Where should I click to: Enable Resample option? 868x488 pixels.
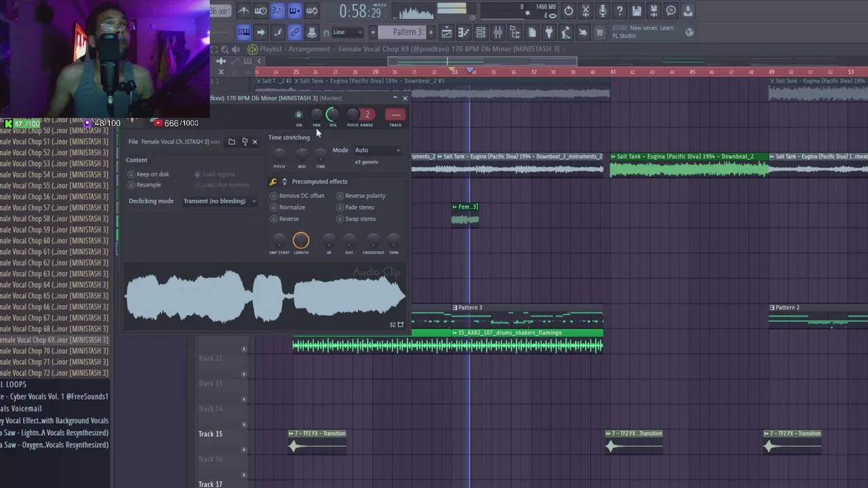point(145,185)
